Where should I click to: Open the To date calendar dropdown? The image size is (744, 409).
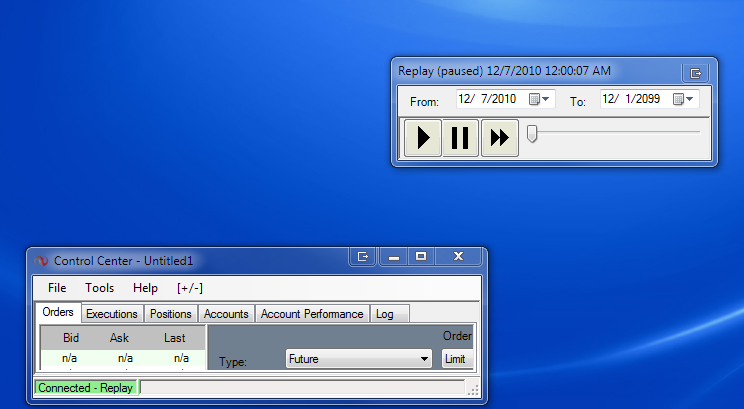[684, 99]
